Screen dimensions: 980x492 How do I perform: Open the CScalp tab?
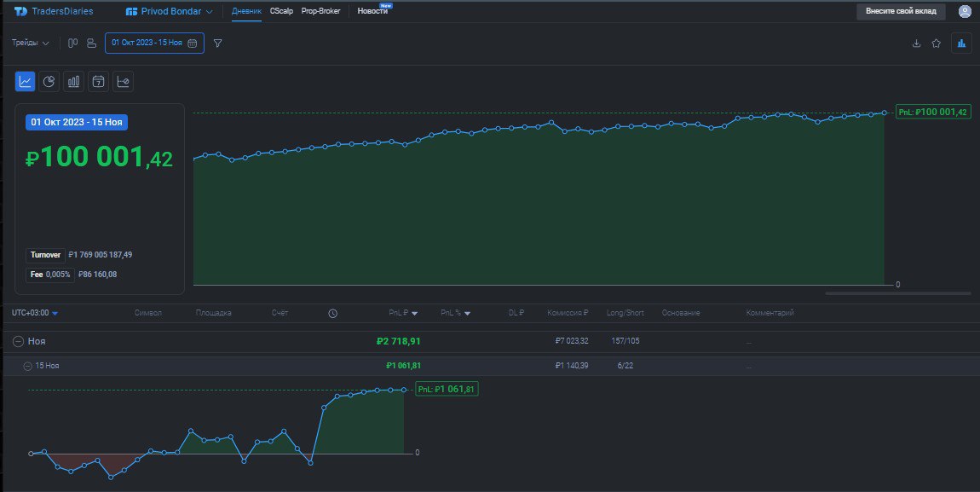281,11
